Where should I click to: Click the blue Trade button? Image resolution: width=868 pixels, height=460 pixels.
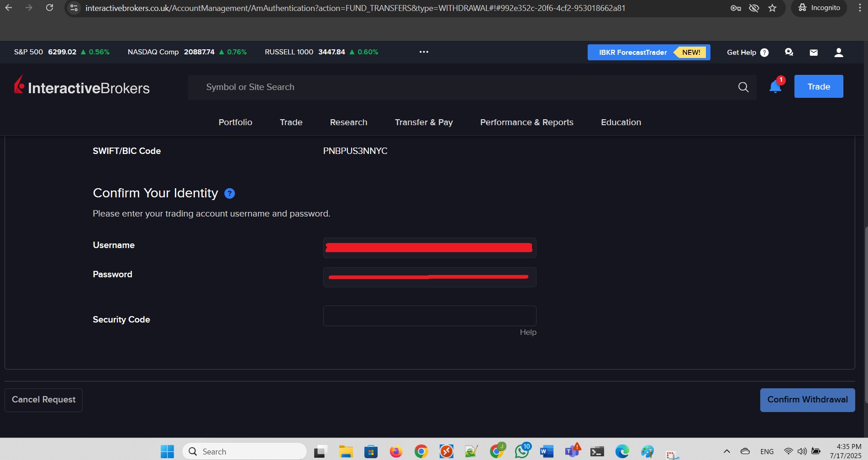[x=819, y=86]
